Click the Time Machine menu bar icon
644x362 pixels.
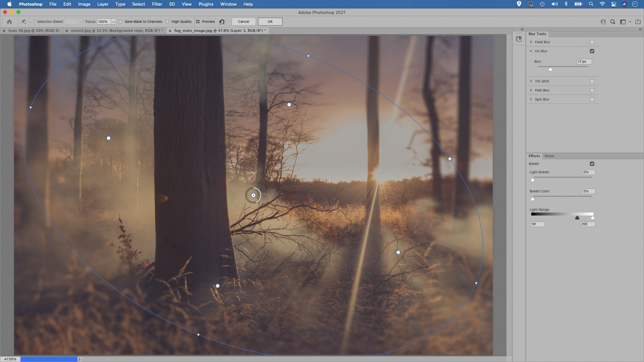[x=542, y=4]
